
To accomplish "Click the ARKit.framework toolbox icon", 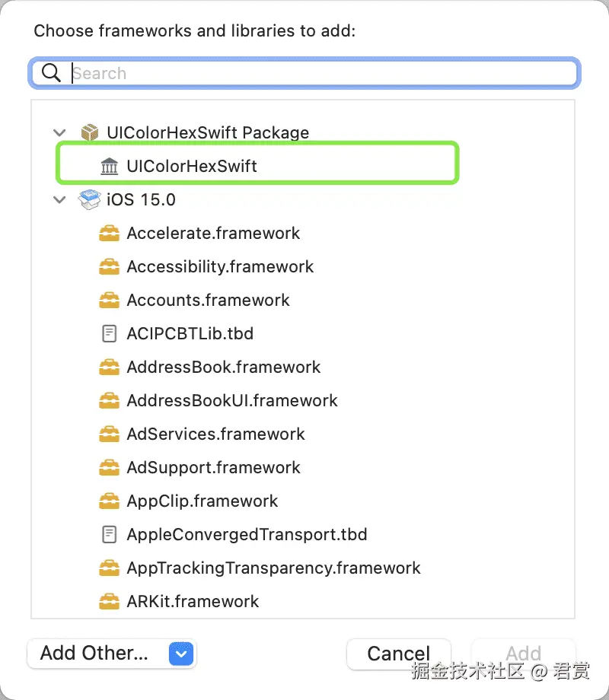I will click(110, 601).
